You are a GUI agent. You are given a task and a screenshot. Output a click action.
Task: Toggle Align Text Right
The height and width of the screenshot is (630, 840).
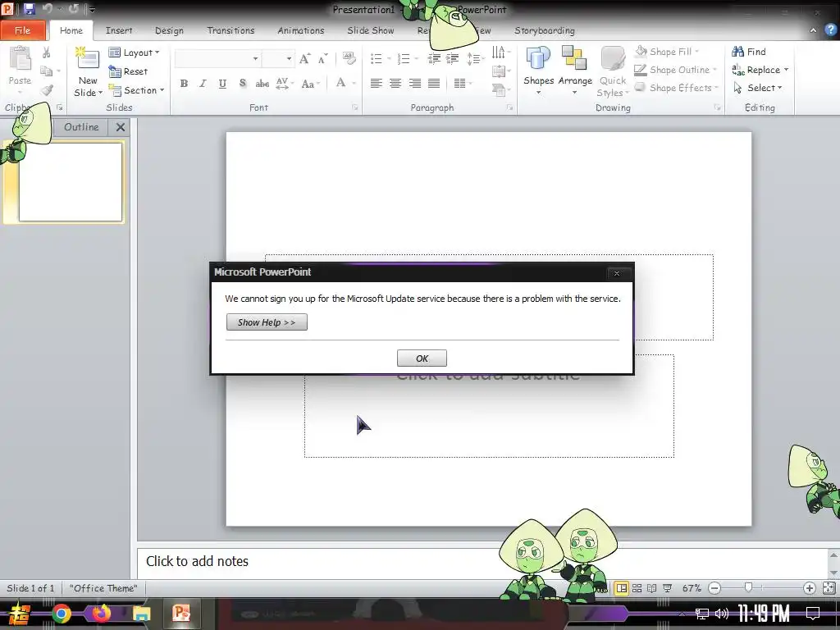tap(414, 83)
